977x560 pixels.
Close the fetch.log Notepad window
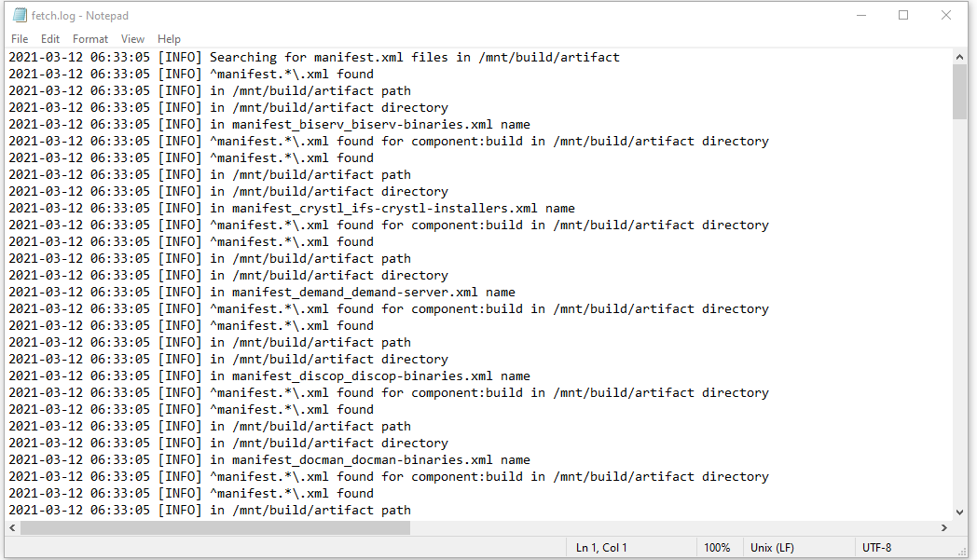[946, 15]
